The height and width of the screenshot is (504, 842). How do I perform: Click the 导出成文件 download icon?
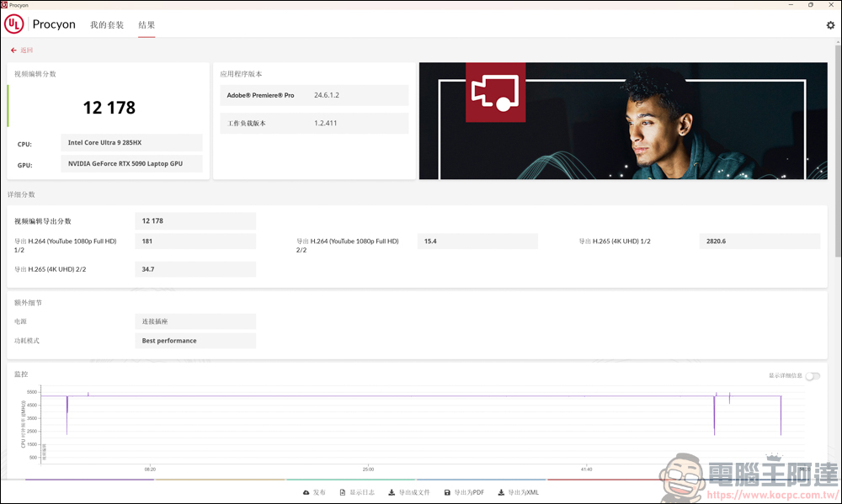(x=392, y=492)
